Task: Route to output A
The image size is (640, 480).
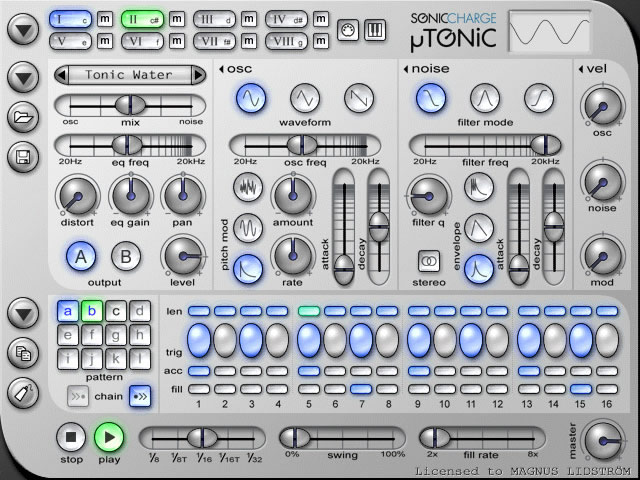Action: pos(81,257)
